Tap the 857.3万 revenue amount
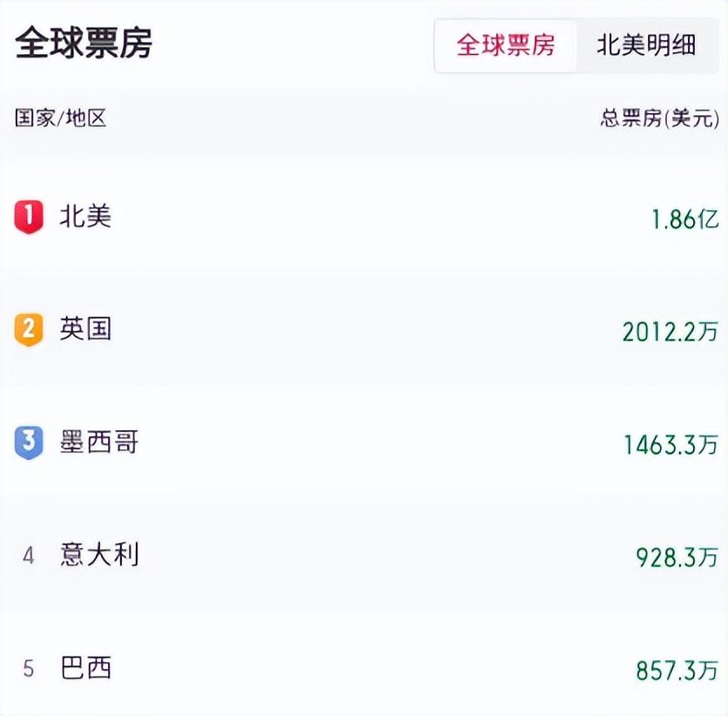Image resolution: width=728 pixels, height=716 pixels. pos(677,671)
